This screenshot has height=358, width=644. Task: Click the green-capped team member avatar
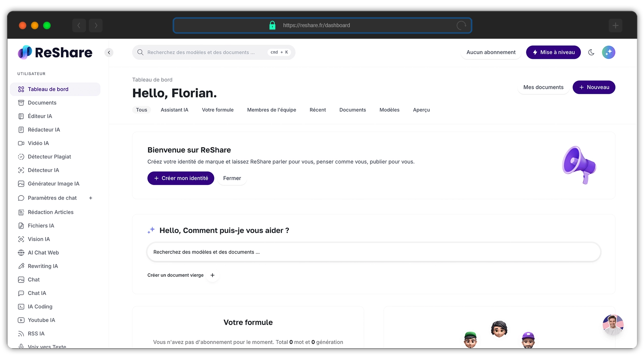tap(470, 340)
